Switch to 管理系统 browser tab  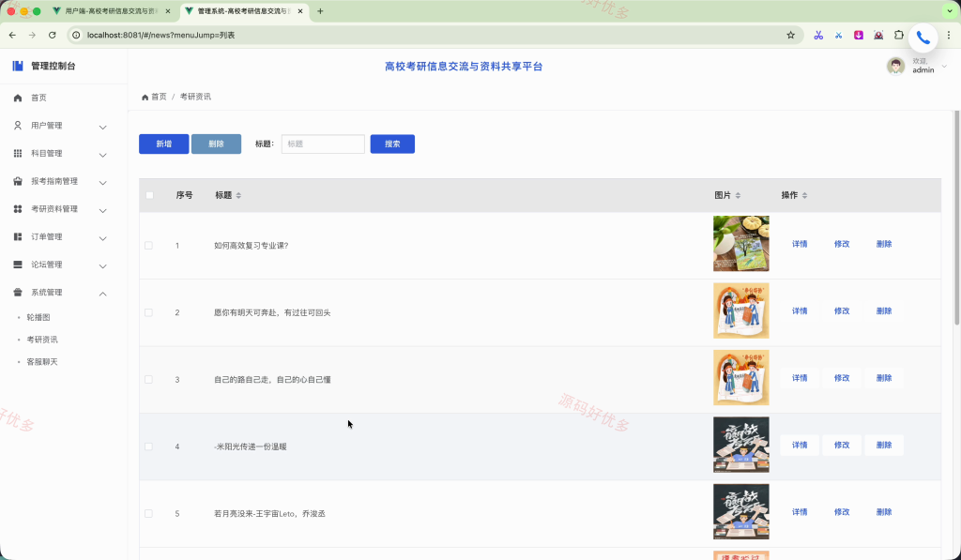coord(242,11)
